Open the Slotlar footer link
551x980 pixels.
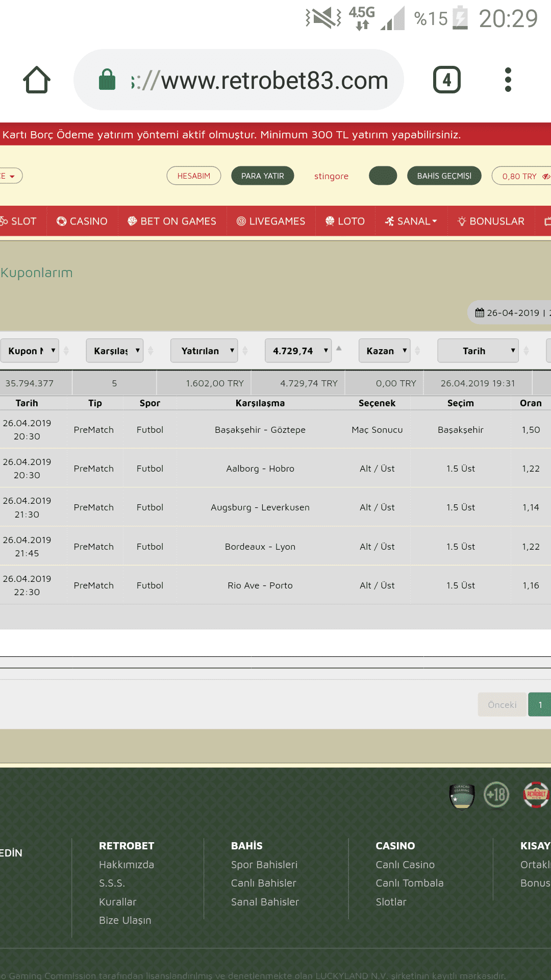391,902
